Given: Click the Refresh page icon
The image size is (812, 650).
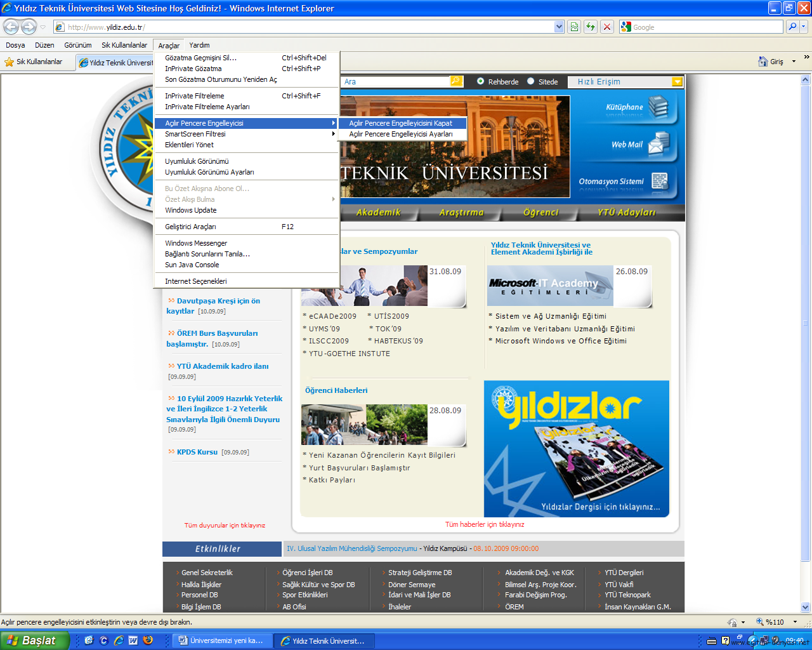Looking at the screenshot, I should coord(591,27).
